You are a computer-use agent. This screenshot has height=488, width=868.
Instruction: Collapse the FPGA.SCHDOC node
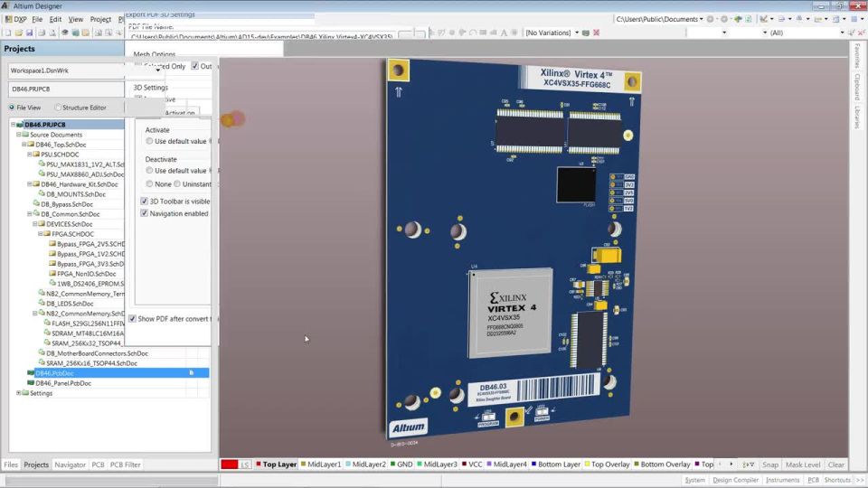click(41, 234)
